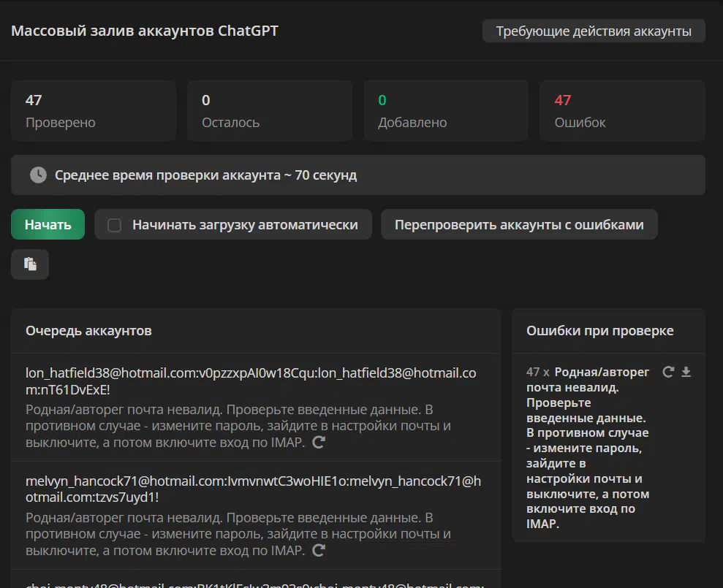Screen dimensions: 723x588
Task: Select the Добавлено counter card
Action: [x=445, y=110]
